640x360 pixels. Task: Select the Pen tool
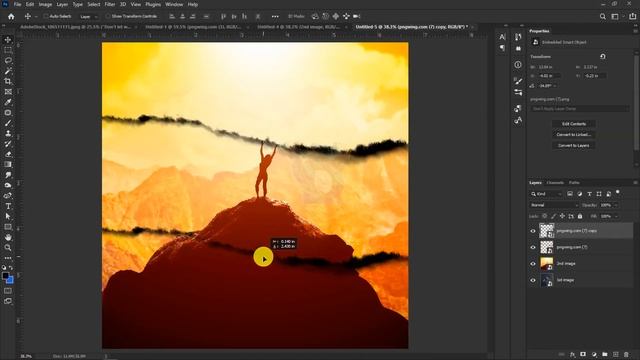click(8, 196)
